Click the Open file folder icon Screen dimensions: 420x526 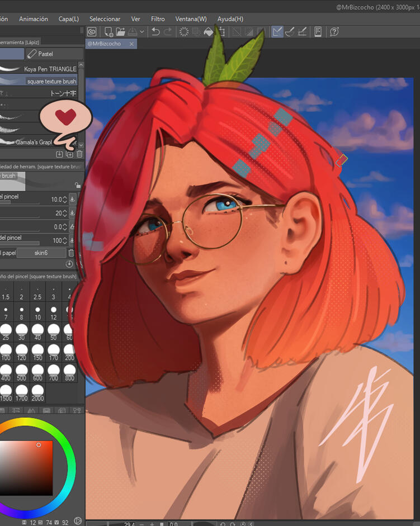120,32
